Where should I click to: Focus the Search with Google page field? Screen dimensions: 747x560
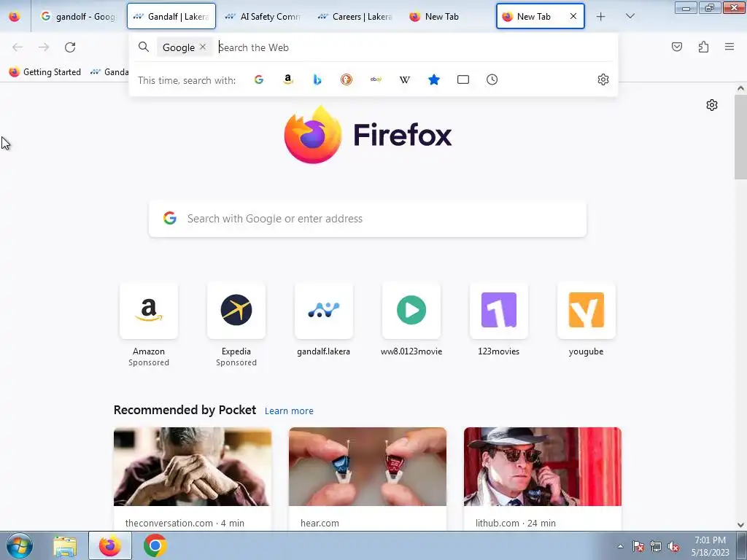coord(368,219)
